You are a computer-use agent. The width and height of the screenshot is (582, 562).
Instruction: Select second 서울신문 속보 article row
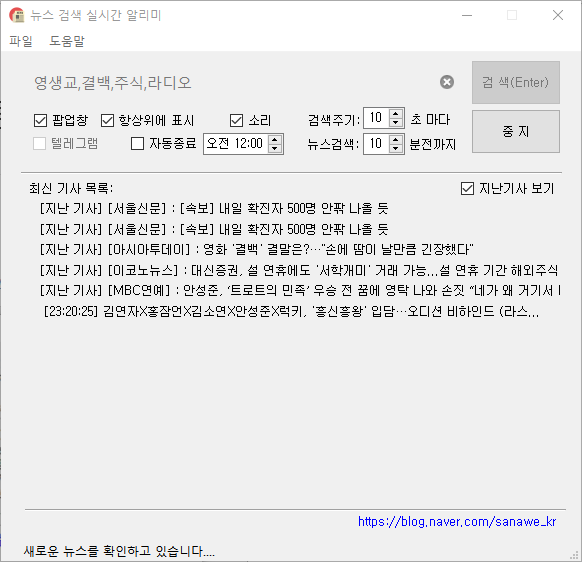214,229
